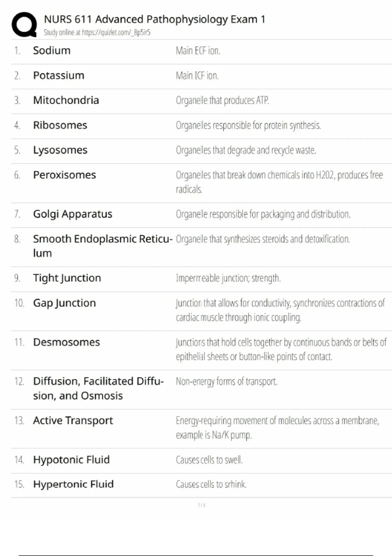Select the Desmosomes term
Image resolution: width=392 pixels, height=556 pixels.
point(66,342)
